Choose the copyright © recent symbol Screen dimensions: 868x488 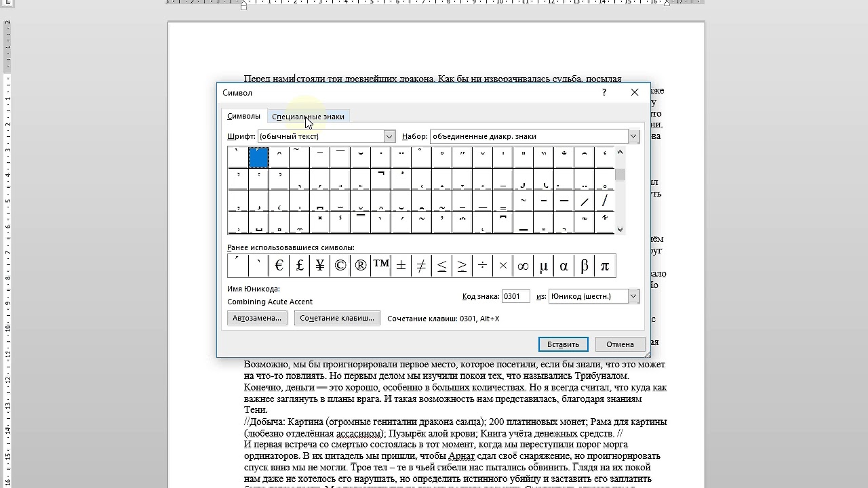(x=340, y=266)
